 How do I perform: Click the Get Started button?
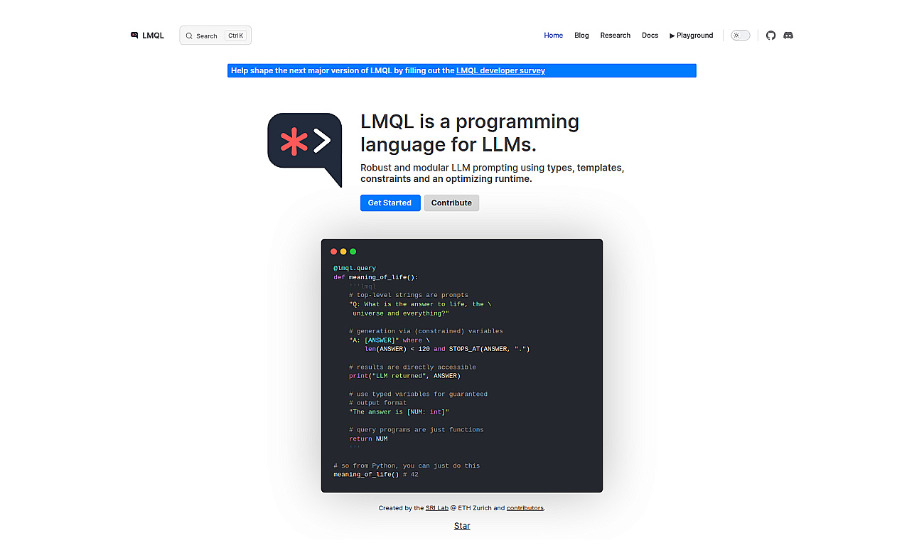[x=390, y=203]
